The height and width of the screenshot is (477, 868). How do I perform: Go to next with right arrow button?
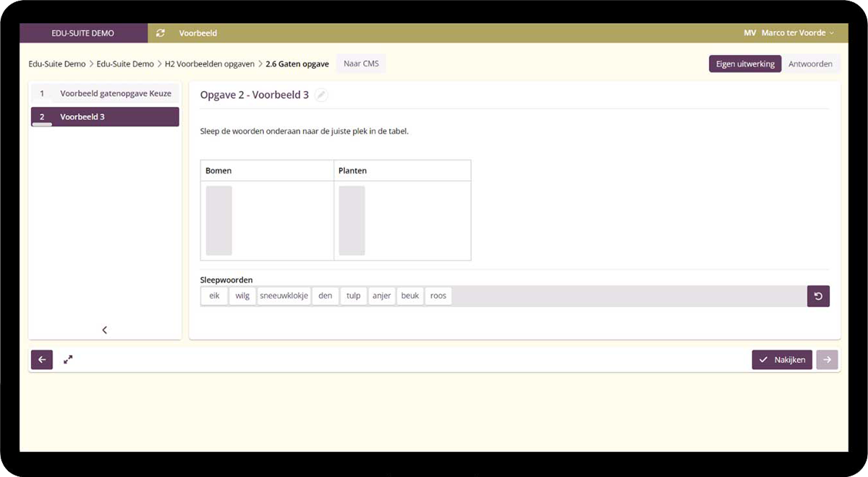(827, 360)
